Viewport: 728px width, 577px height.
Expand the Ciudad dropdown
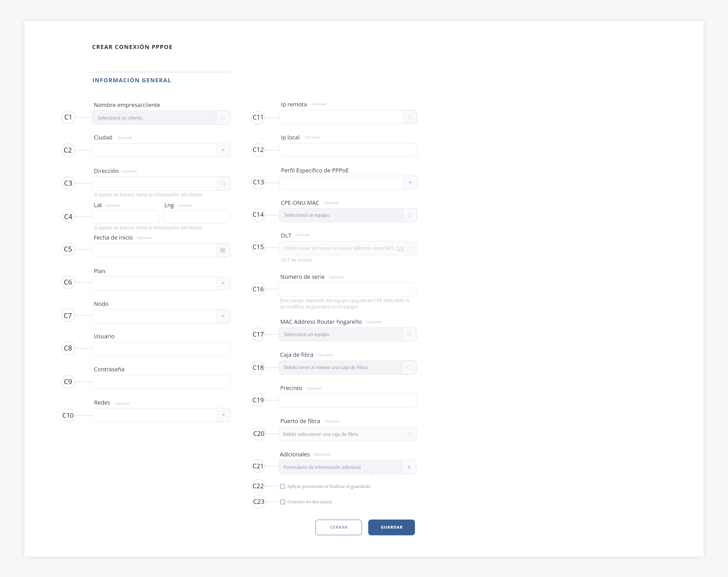[223, 150]
